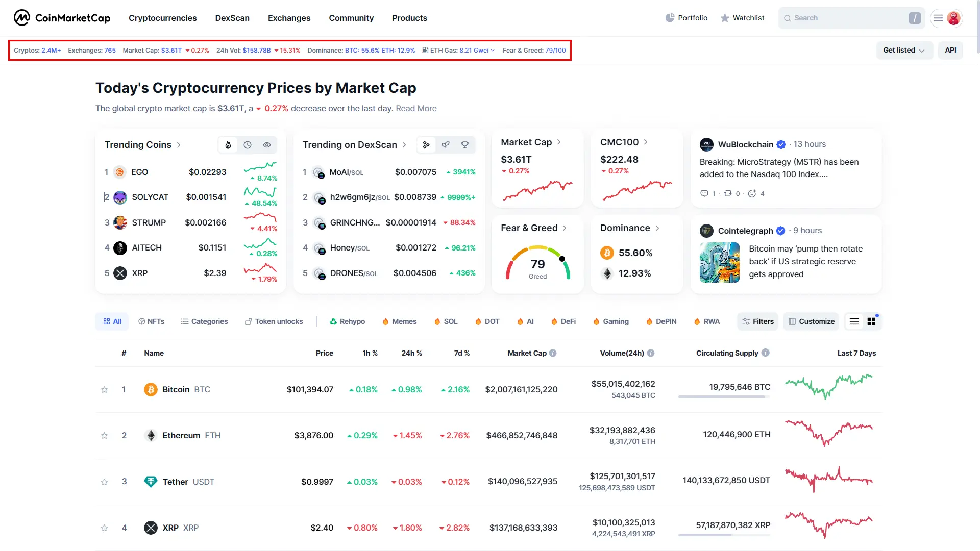Viewport: 980px width, 551px height.
Task: Click the user avatar menu icon
Action: (x=953, y=18)
